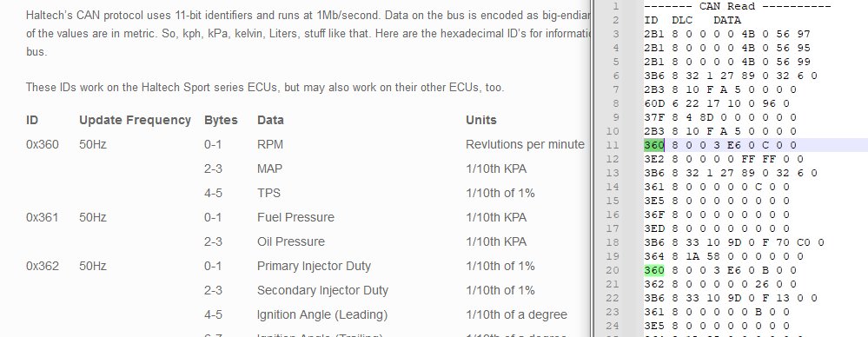Click the Primary Injector Duty cell
The height and width of the screenshot is (337, 868).
pyautogui.click(x=314, y=266)
